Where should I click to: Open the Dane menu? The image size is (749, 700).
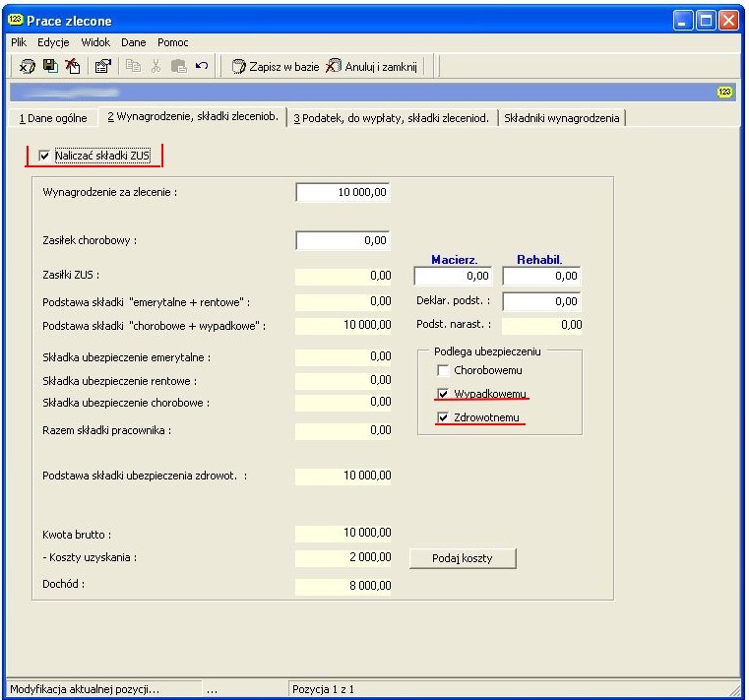(x=133, y=42)
